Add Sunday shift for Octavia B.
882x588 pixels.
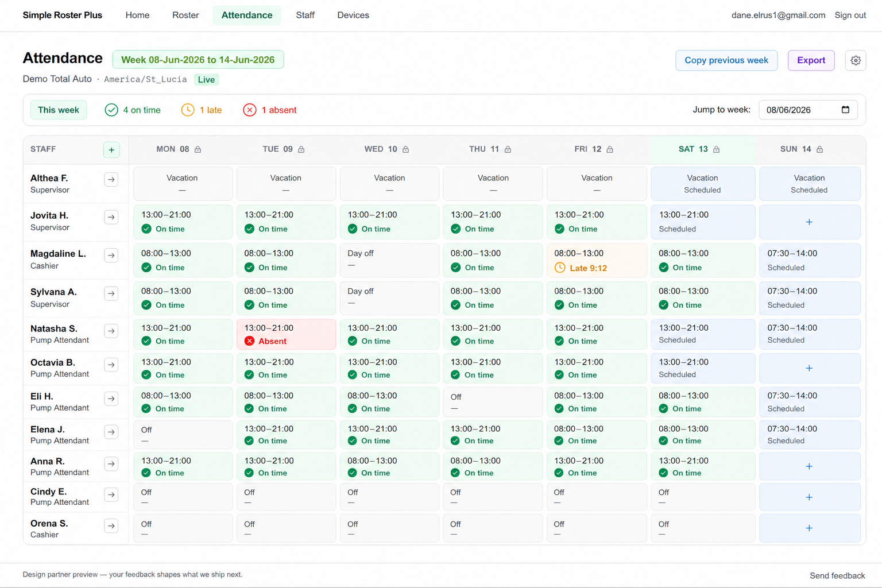point(809,368)
